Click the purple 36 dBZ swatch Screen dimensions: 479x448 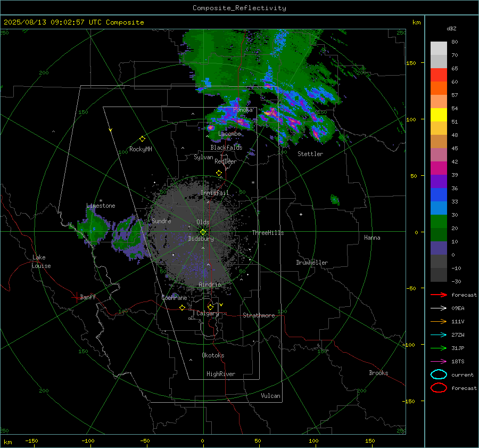tap(439, 181)
